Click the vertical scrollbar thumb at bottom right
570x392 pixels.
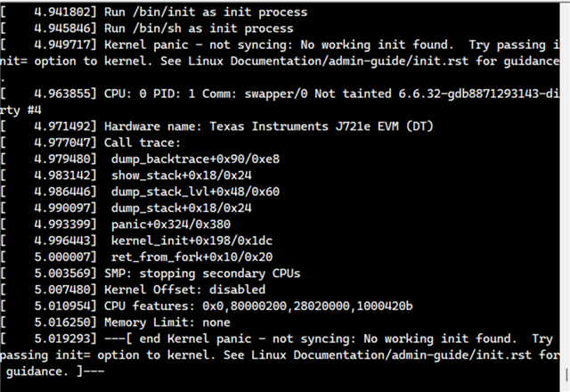click(566, 375)
